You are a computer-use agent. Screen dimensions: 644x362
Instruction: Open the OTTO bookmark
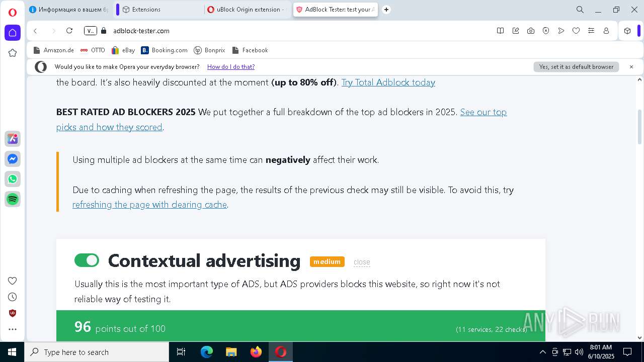pyautogui.click(x=93, y=50)
